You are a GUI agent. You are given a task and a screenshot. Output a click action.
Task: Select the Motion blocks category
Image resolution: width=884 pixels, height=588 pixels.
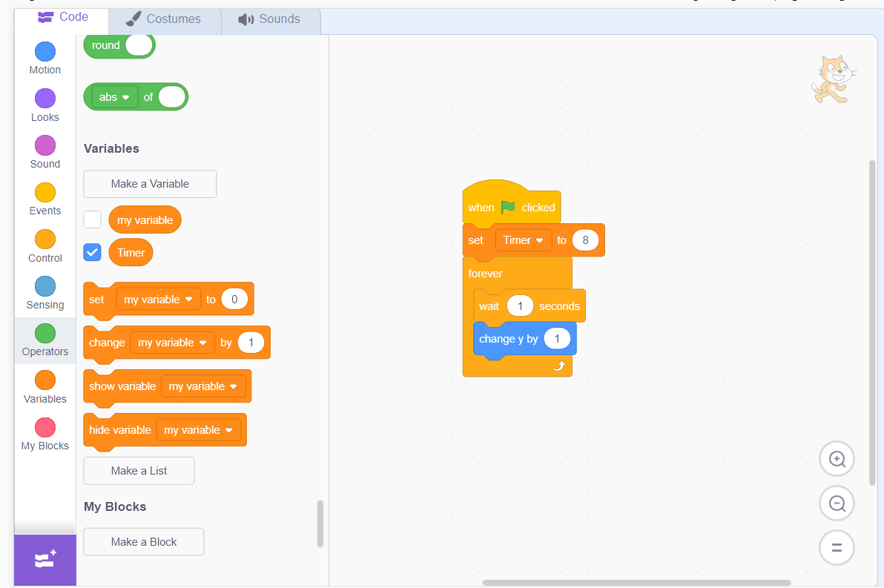pos(44,56)
